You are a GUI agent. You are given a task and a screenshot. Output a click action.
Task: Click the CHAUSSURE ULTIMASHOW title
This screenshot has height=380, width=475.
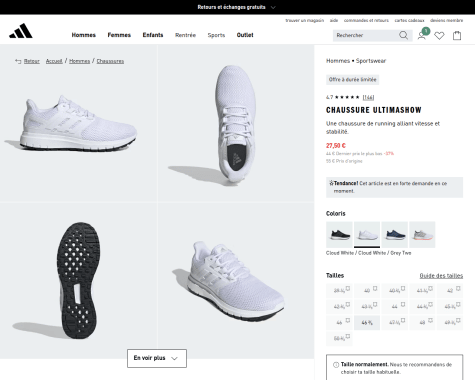[x=374, y=110]
